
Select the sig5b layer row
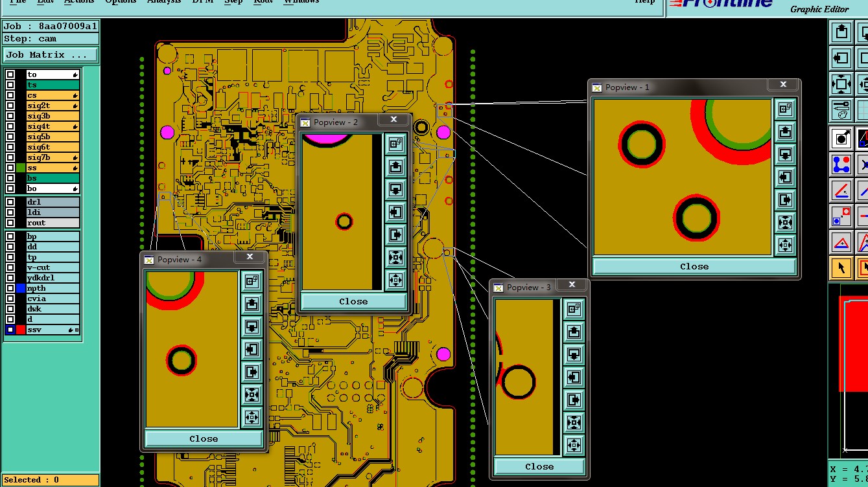coord(53,137)
